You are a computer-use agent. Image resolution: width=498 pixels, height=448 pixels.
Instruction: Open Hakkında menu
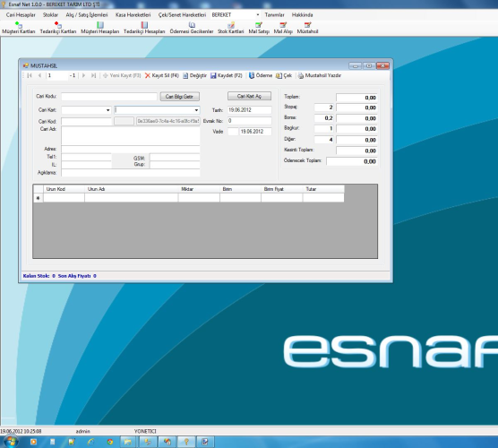(303, 15)
